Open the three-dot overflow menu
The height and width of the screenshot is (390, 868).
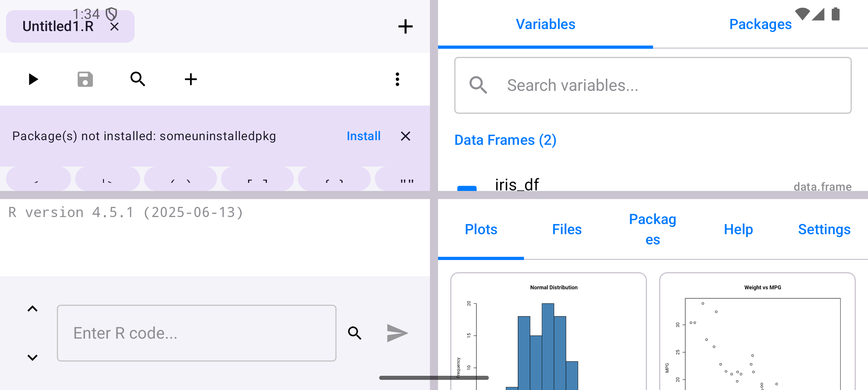[x=397, y=80]
